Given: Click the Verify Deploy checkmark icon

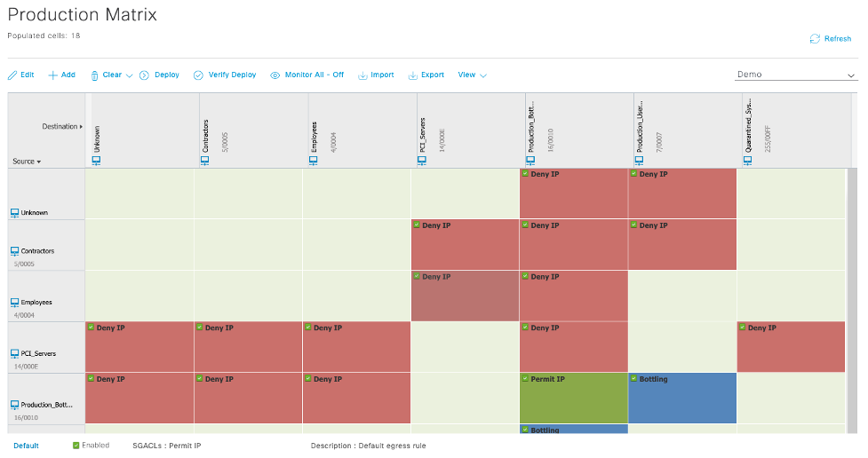Looking at the screenshot, I should [198, 75].
